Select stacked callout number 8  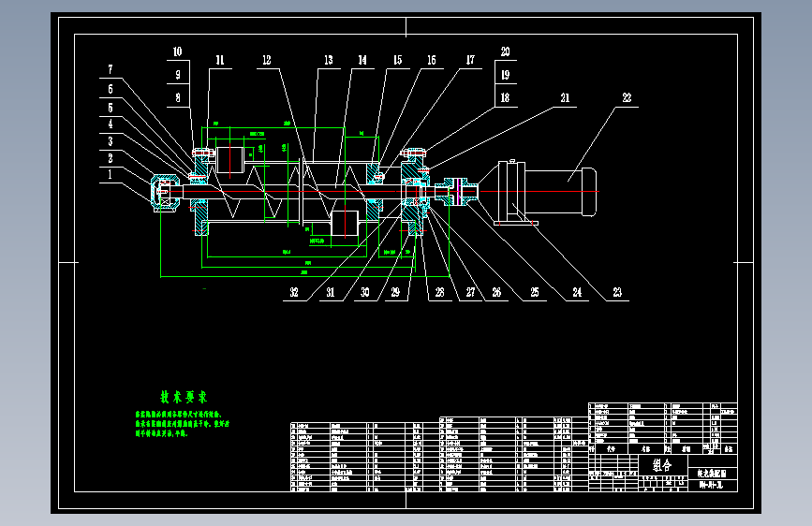coord(178,98)
